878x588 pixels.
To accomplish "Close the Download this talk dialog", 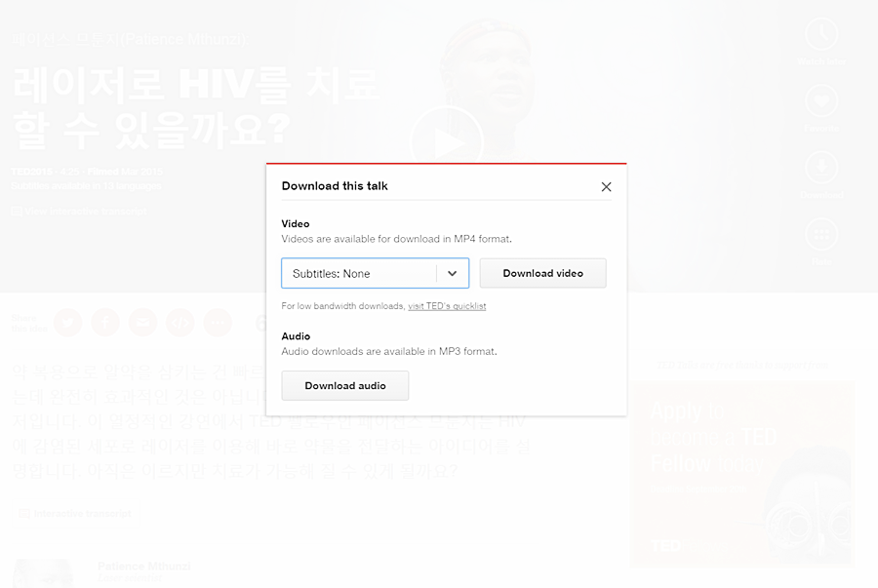I will click(x=606, y=186).
